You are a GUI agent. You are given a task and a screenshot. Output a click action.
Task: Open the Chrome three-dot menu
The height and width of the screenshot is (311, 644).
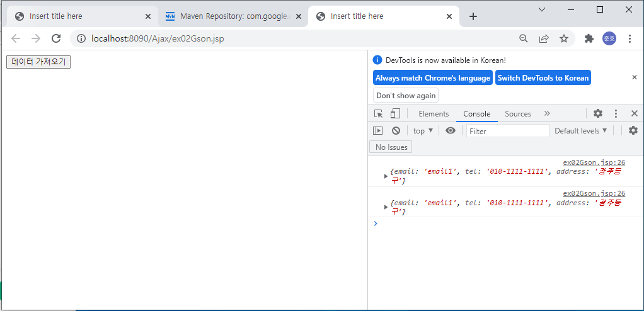tap(630, 38)
